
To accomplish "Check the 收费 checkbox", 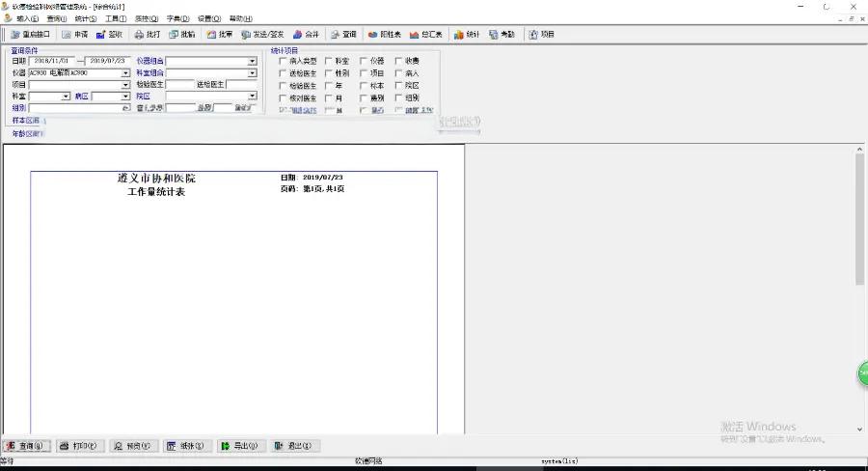I will 398,61.
